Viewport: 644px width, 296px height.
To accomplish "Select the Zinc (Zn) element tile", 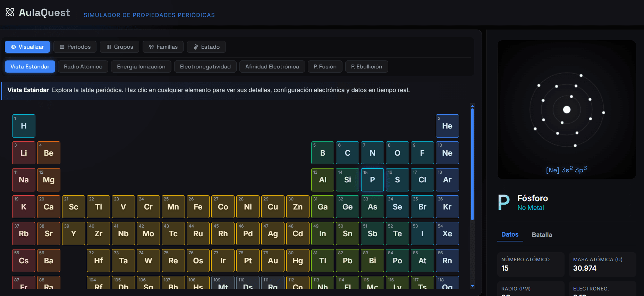I will (298, 207).
